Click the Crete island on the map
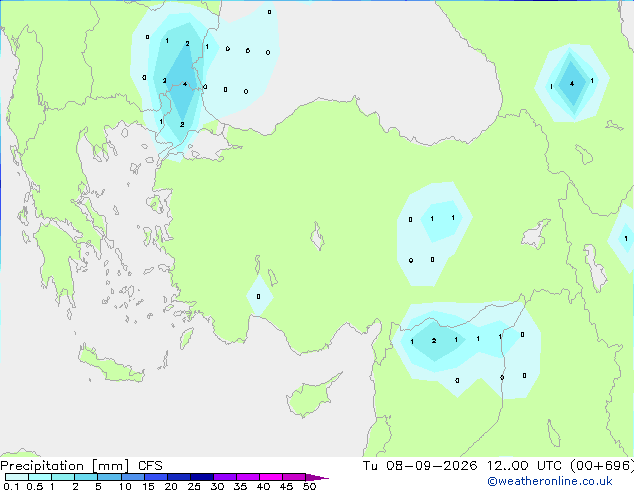 pyautogui.click(x=111, y=365)
